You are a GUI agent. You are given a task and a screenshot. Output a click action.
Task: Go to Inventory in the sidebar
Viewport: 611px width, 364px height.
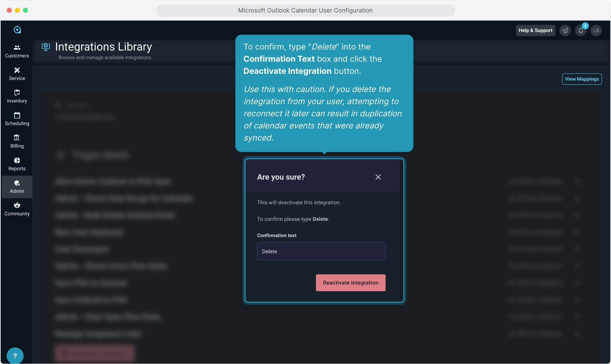tap(17, 96)
